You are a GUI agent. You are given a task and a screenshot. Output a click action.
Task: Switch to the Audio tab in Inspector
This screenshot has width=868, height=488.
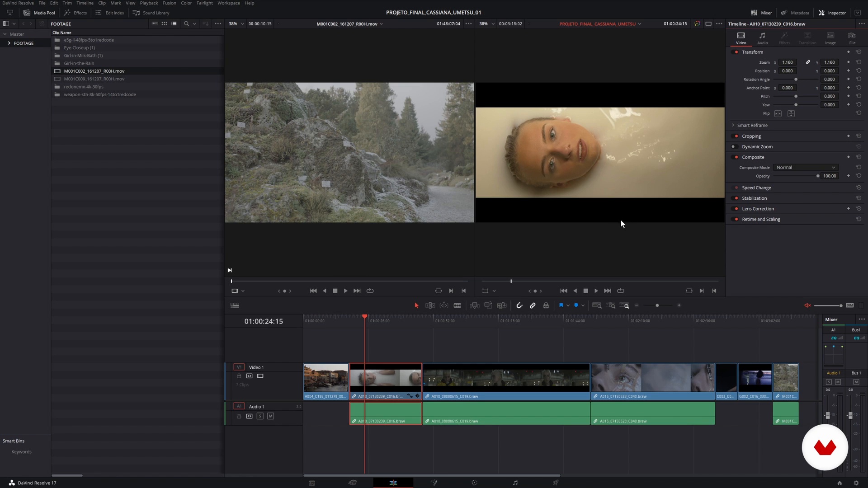pyautogui.click(x=762, y=38)
